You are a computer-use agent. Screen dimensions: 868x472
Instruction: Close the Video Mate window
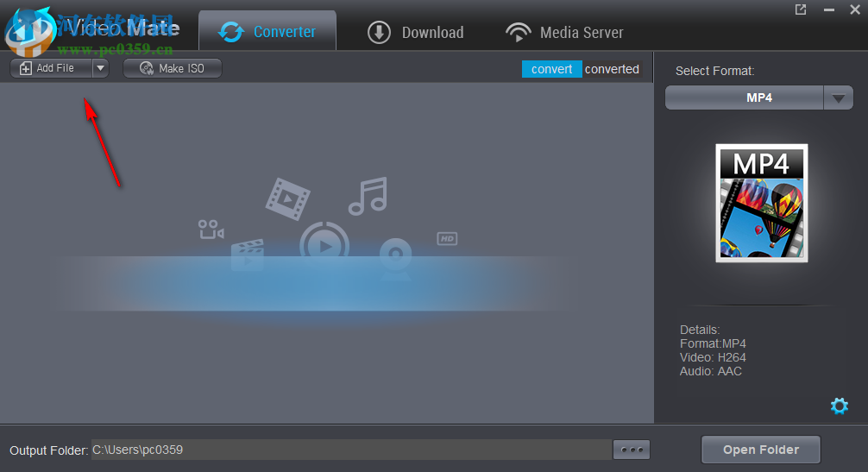tap(855, 9)
